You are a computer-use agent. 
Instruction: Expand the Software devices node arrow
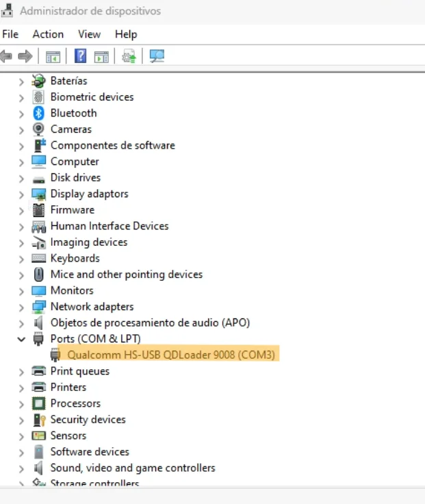click(21, 453)
